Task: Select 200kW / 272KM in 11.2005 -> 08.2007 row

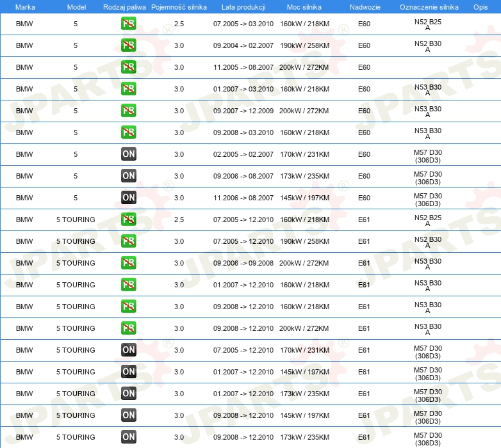Action: pos(304,67)
